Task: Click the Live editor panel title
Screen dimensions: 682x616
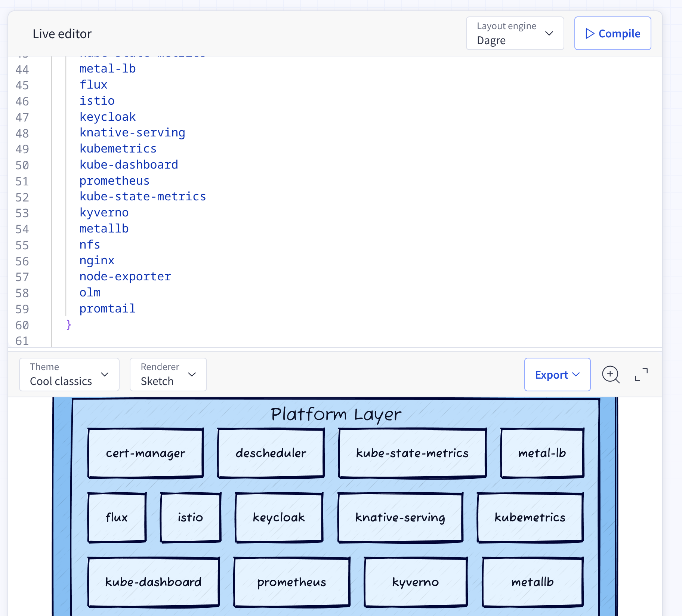Action: click(62, 34)
